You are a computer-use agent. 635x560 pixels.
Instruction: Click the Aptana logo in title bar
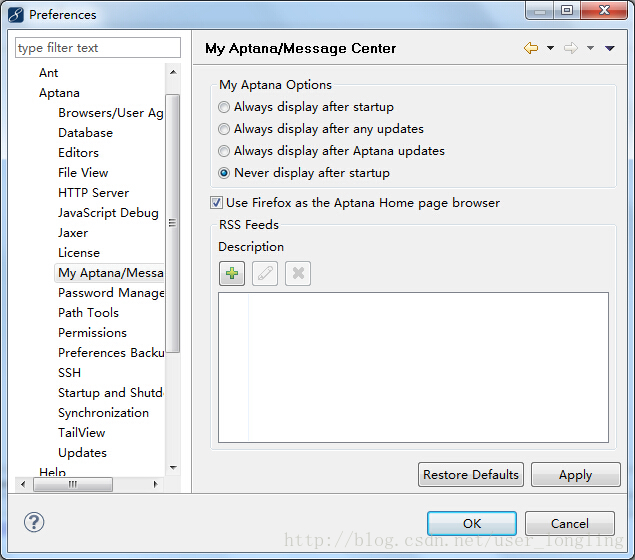click(16, 15)
